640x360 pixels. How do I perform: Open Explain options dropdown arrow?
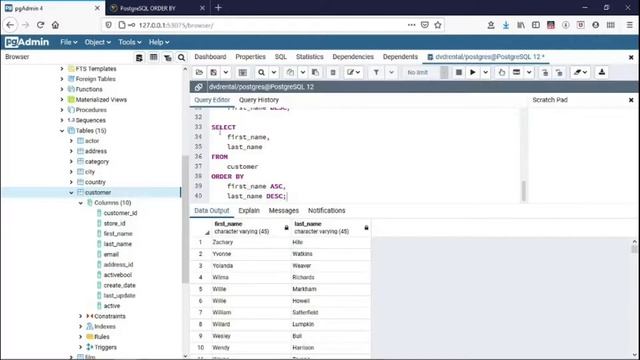click(529, 72)
